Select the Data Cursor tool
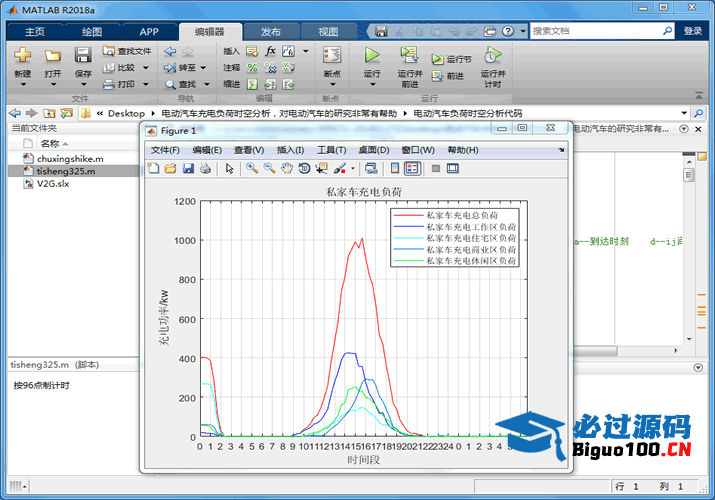The height and width of the screenshot is (500, 715). 322,169
